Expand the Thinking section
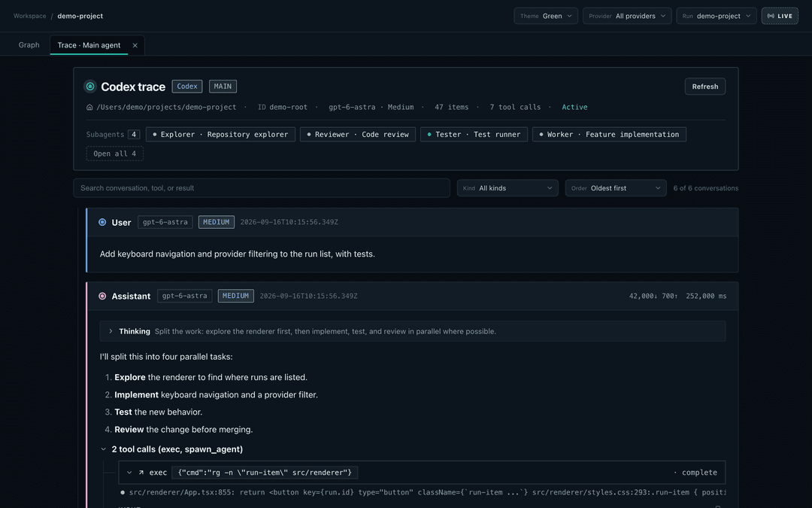Image resolution: width=812 pixels, height=508 pixels. point(412,331)
